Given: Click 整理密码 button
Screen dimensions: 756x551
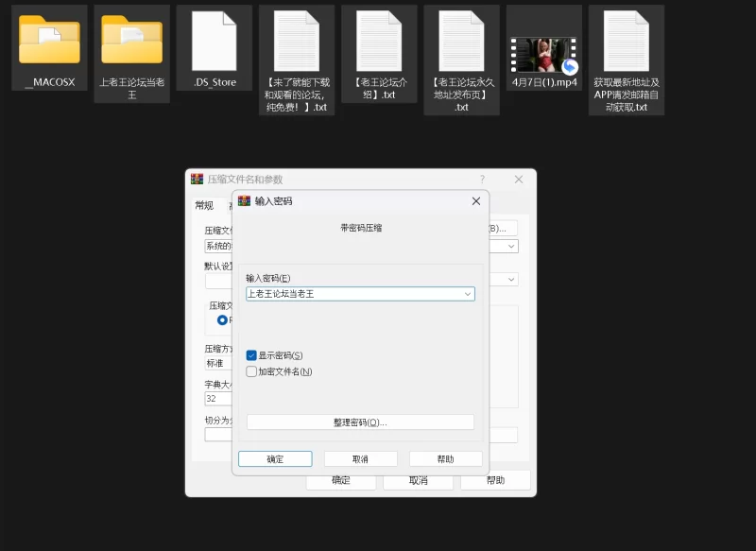Looking at the screenshot, I should tap(360, 422).
